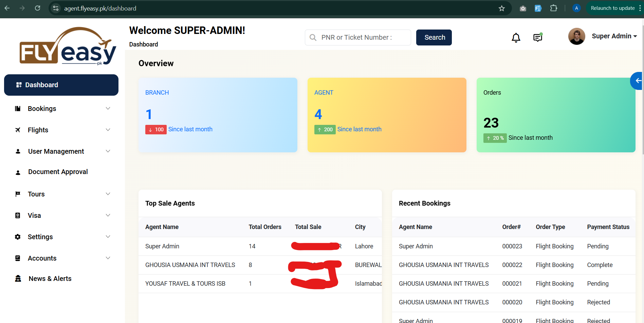Expand the Bookings menu chevron
This screenshot has height=323, width=644.
(108, 108)
